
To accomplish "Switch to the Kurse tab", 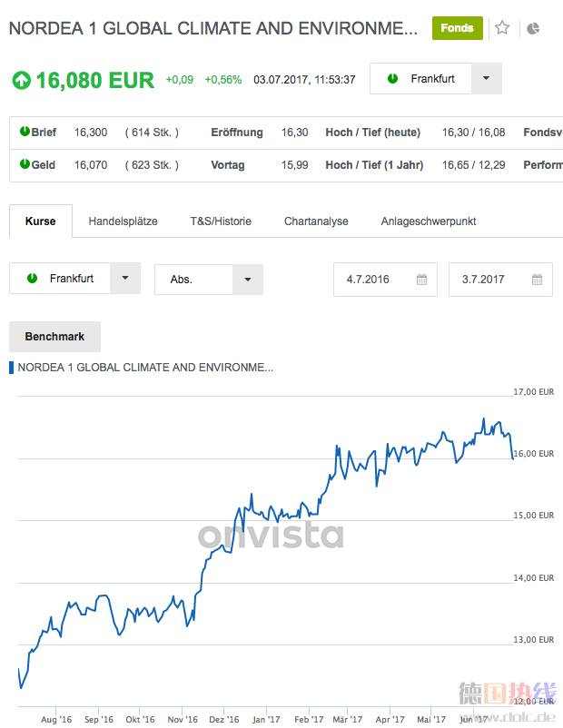I will (41, 221).
